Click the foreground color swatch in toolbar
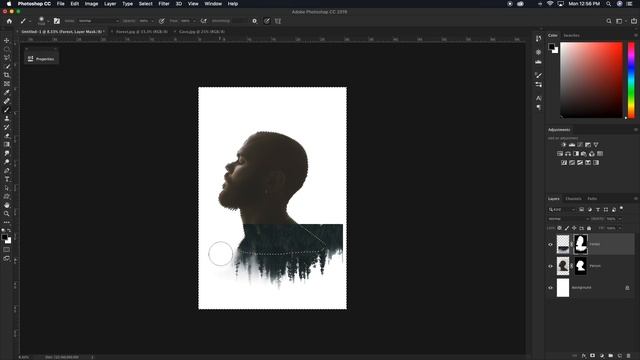The image size is (640, 360). pos(4,237)
